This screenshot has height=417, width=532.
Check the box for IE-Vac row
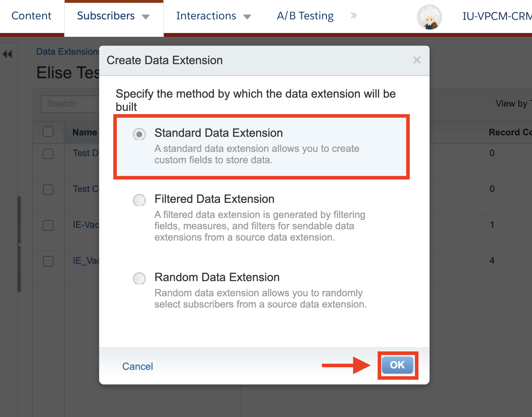[48, 225]
